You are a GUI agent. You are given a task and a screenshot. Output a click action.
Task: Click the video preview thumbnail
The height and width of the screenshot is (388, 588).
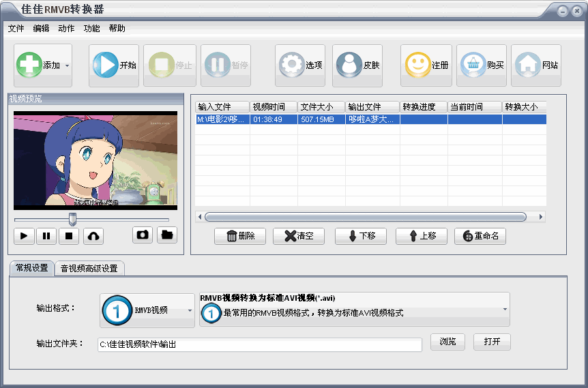pos(95,160)
